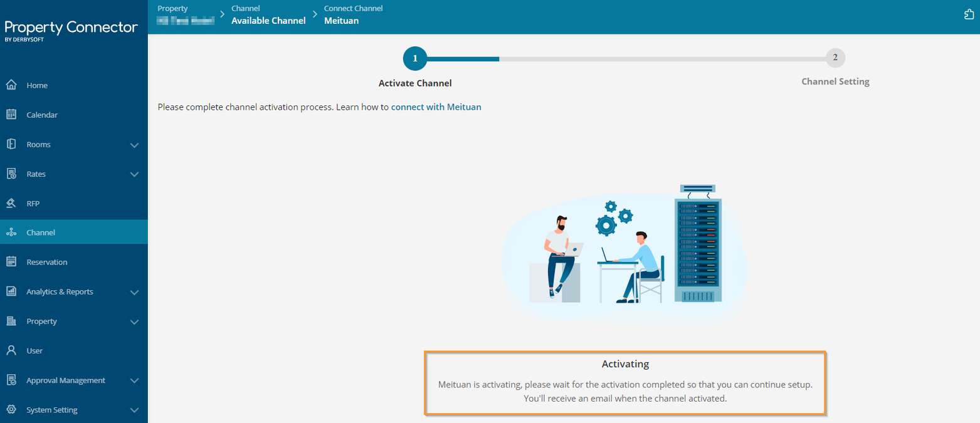The image size is (980, 423).
Task: Click the Calendar icon in sidebar
Action: pos(11,115)
